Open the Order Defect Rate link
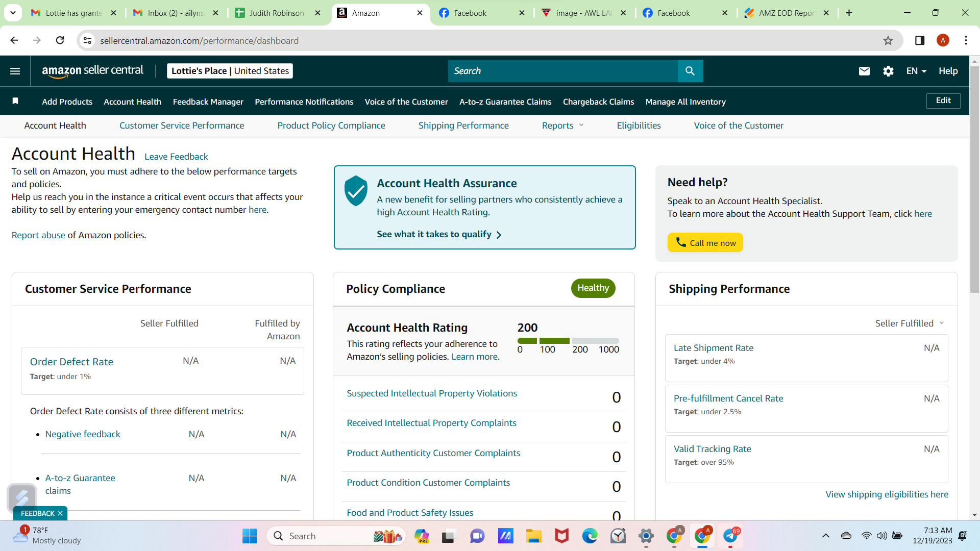 (x=71, y=362)
